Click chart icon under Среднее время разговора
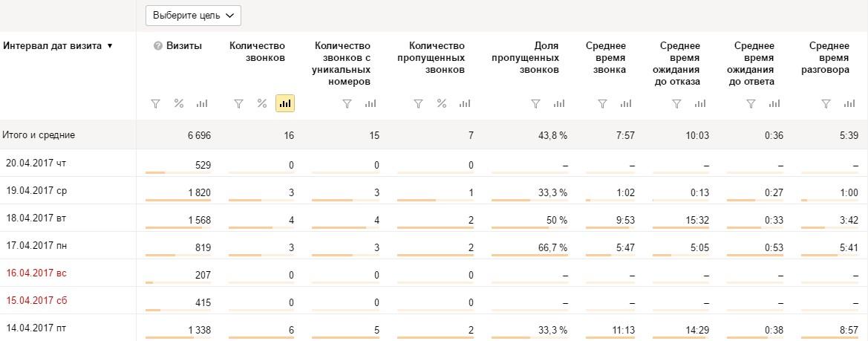Viewport: 868px width, 341px height. click(849, 103)
